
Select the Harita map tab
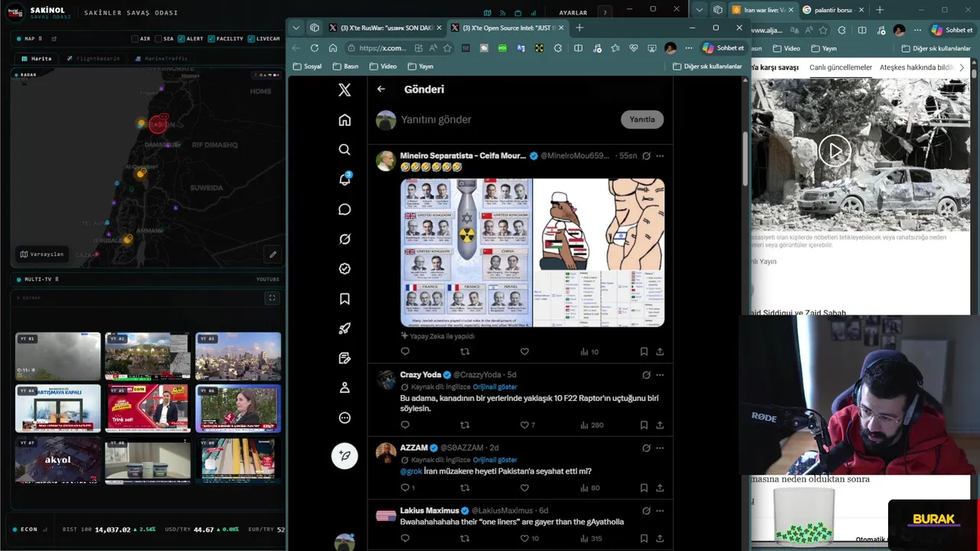tap(37, 58)
